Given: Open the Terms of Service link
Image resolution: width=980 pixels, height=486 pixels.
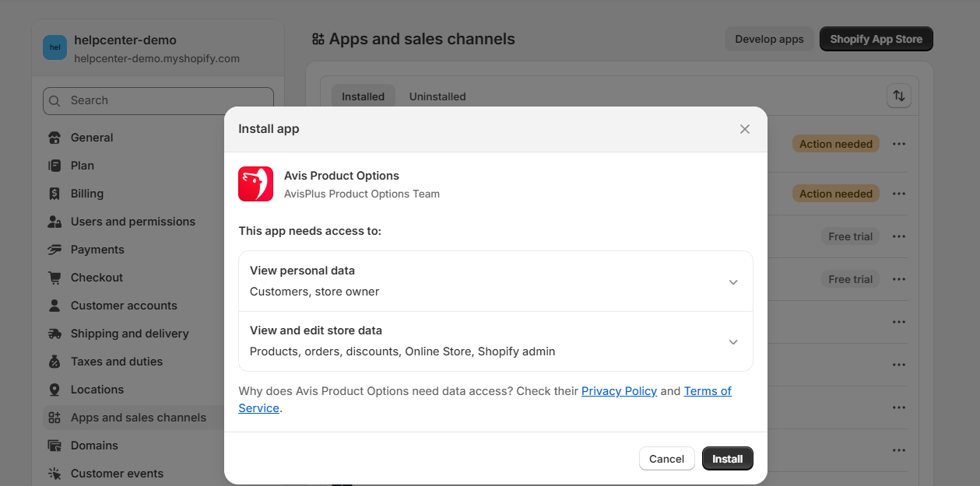Looking at the screenshot, I should [x=707, y=391].
